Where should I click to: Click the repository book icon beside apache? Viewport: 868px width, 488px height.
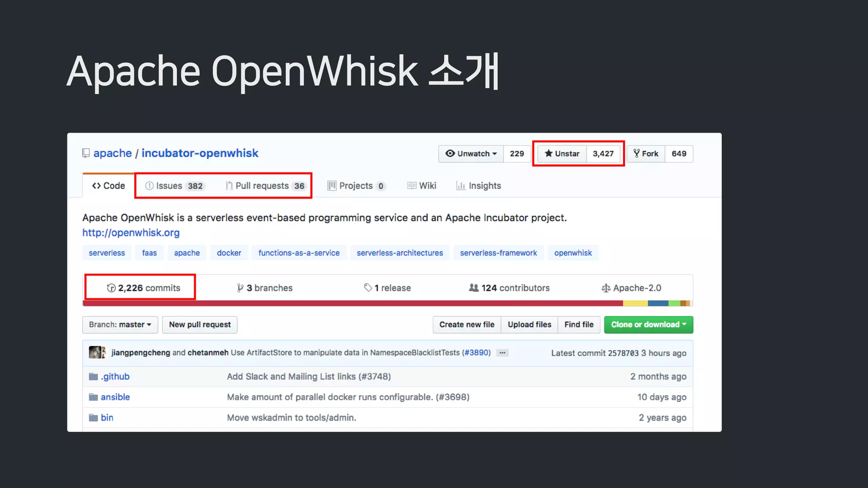(86, 153)
